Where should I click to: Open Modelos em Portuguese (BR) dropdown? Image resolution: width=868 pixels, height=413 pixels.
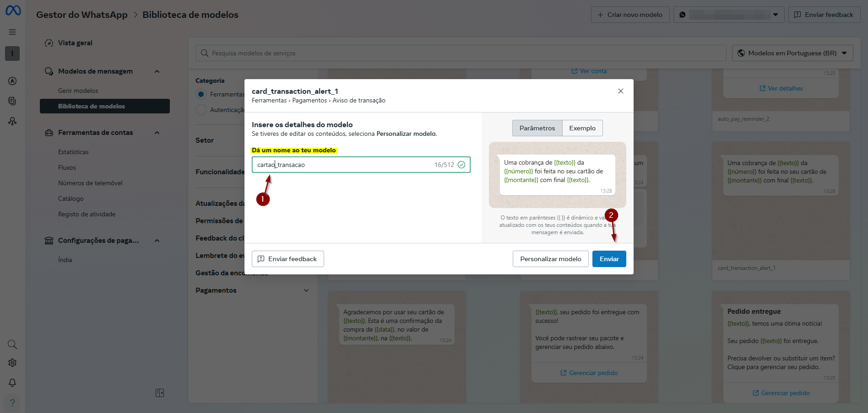coord(792,53)
